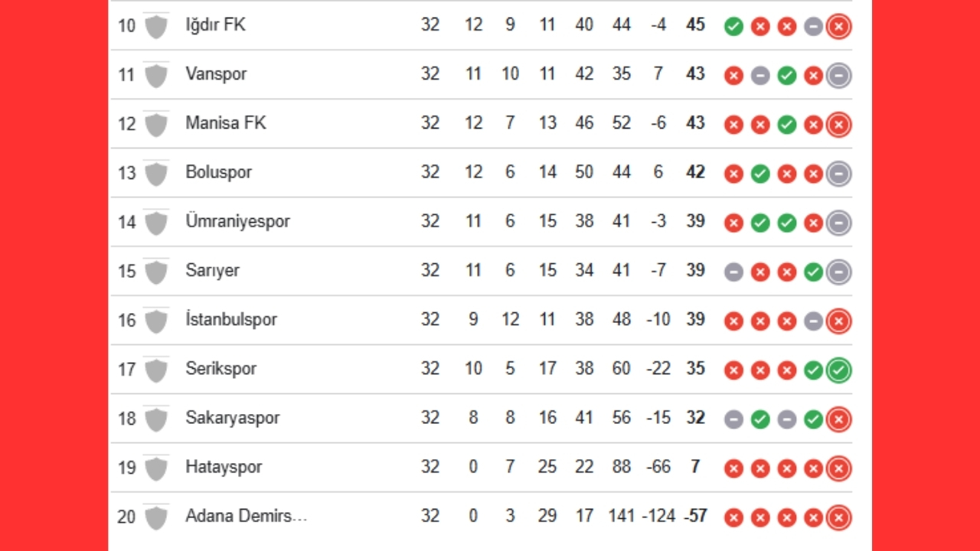
Task: Click Boluspor's green win form icon
Action: [760, 174]
